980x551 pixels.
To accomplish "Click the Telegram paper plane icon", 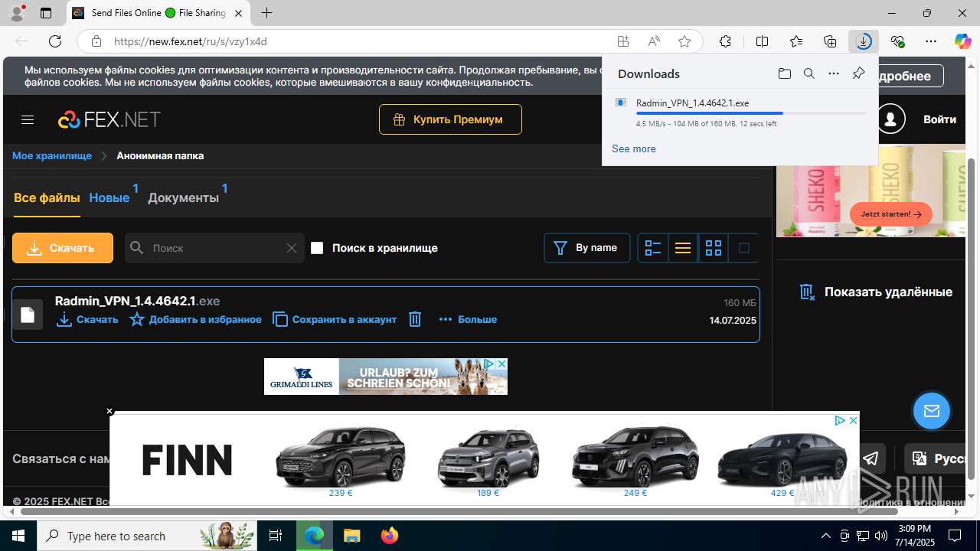I will 871,458.
